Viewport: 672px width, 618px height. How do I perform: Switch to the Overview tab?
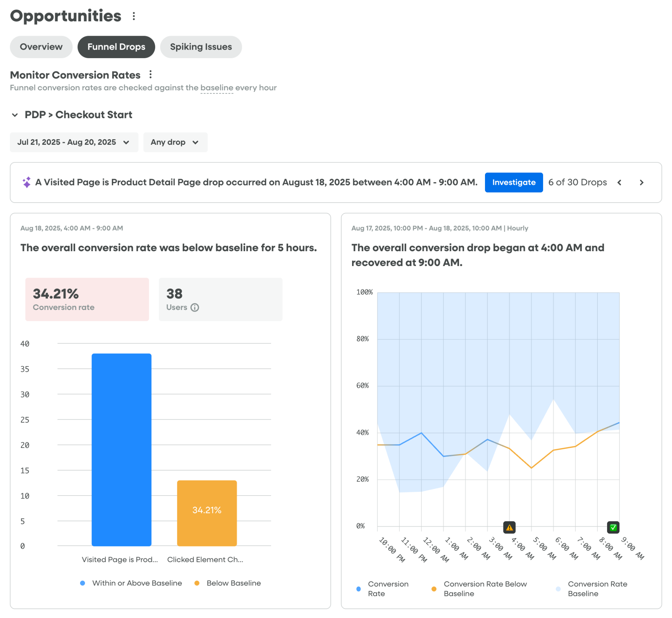41,47
